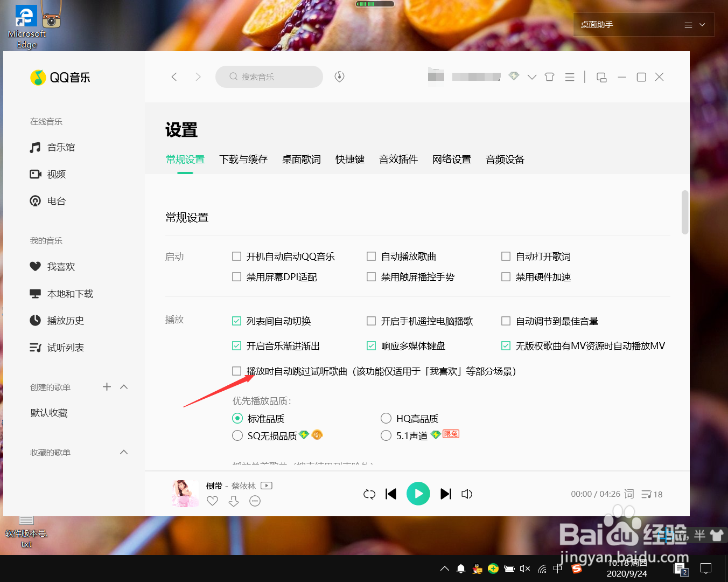Collapse the 收藏的歌单 section

pyautogui.click(x=124, y=452)
